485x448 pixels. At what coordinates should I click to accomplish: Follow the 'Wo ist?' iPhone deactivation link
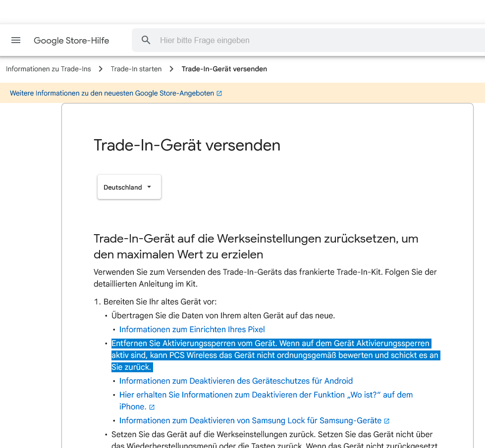point(266,395)
